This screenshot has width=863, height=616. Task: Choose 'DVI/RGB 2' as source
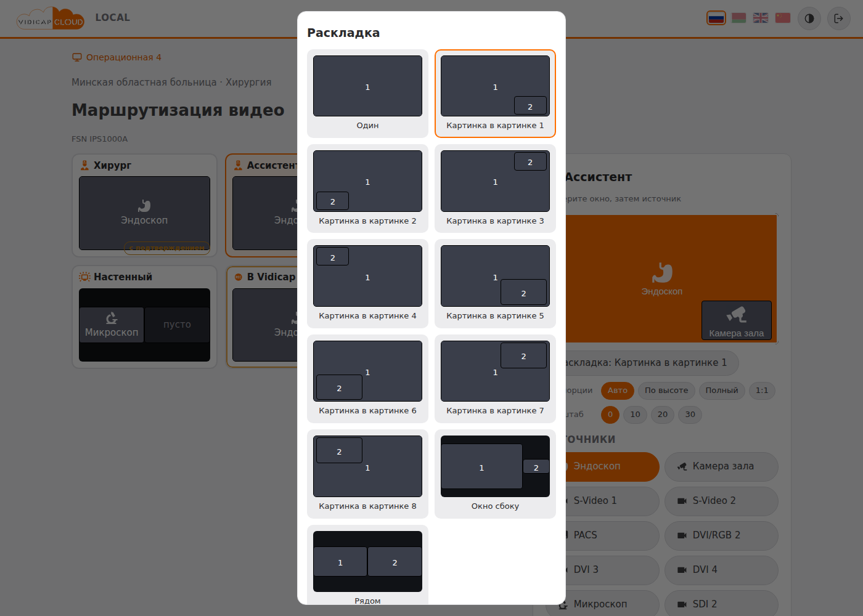(x=721, y=536)
